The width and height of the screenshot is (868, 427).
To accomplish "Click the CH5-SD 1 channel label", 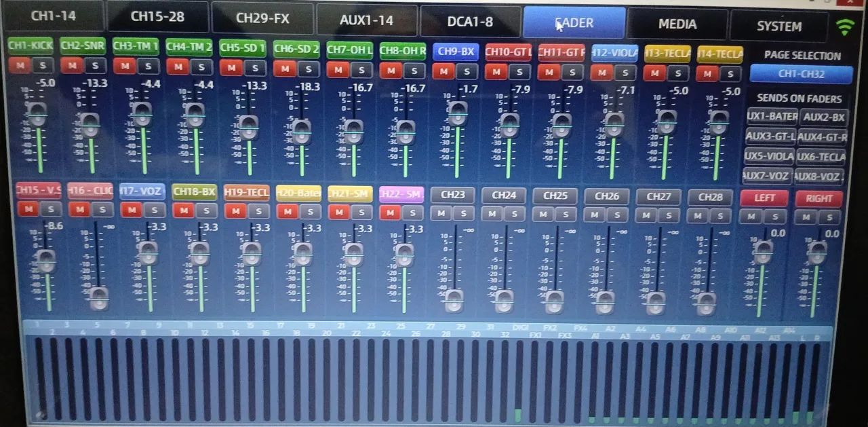I will click(242, 48).
